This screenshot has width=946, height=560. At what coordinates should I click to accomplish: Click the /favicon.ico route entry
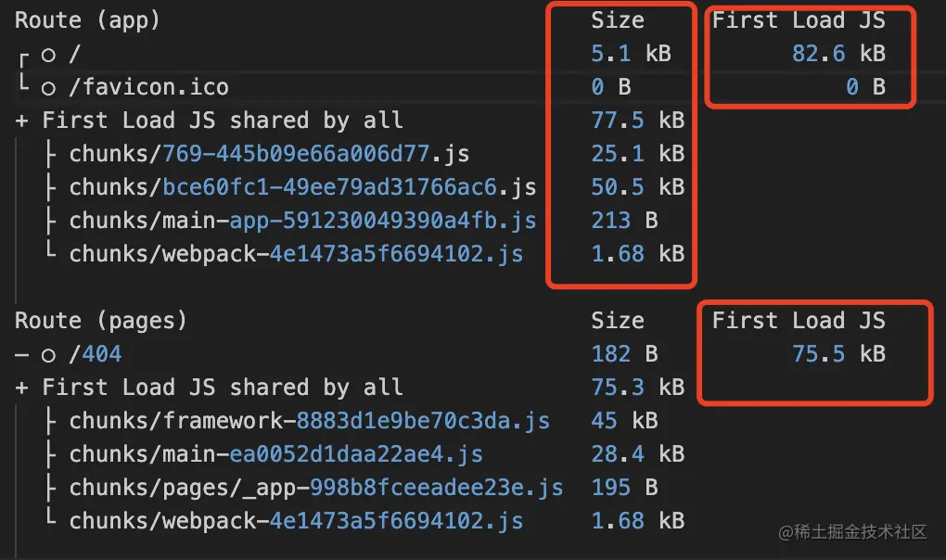149,87
